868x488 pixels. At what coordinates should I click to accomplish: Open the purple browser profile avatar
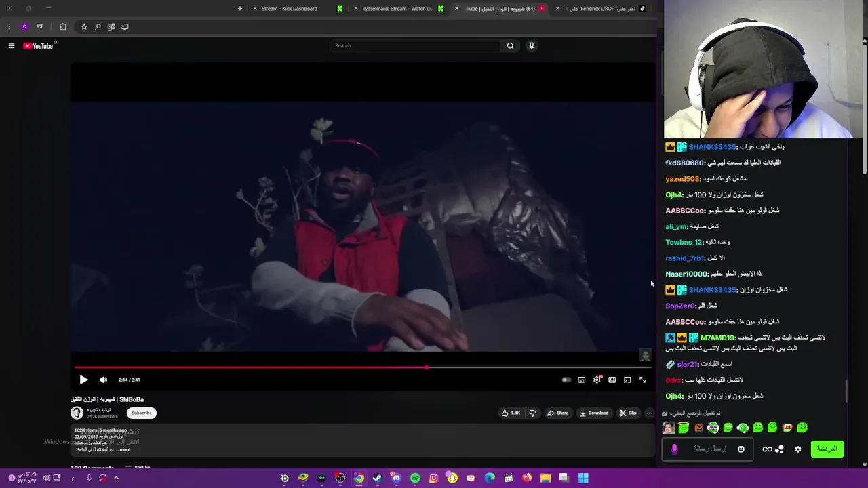tap(24, 26)
